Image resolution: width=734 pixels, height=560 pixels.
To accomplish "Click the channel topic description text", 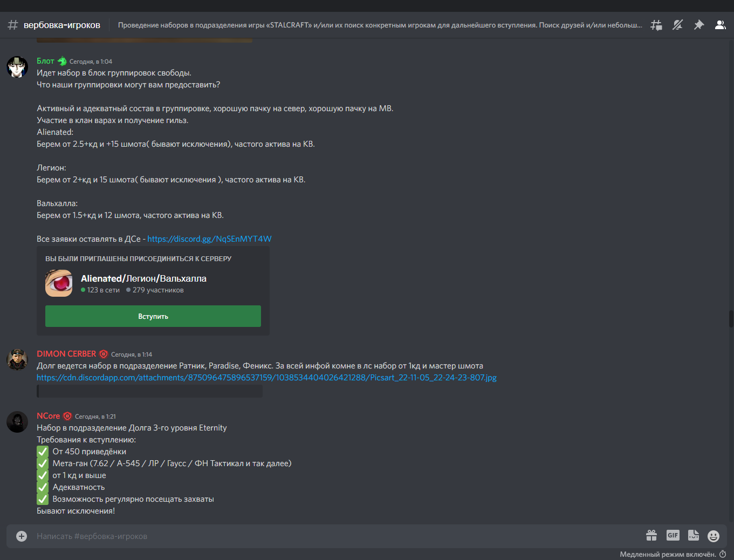I will 380,25.
